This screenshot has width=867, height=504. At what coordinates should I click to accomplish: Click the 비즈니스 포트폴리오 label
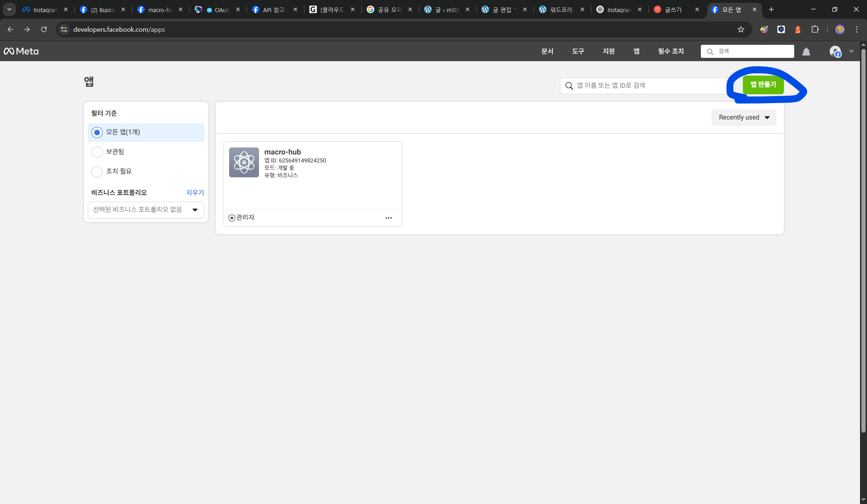(119, 193)
